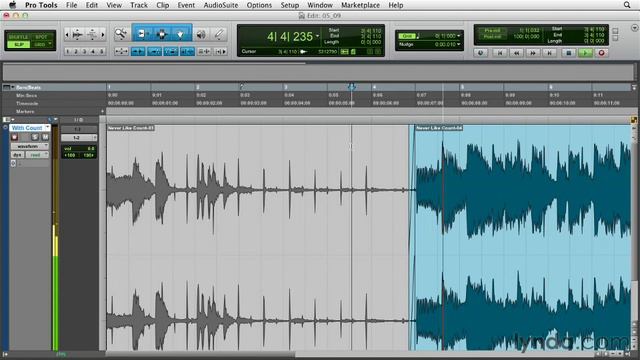This screenshot has height=360, width=640.
Task: Mute the With Count track
Action: (x=45, y=137)
